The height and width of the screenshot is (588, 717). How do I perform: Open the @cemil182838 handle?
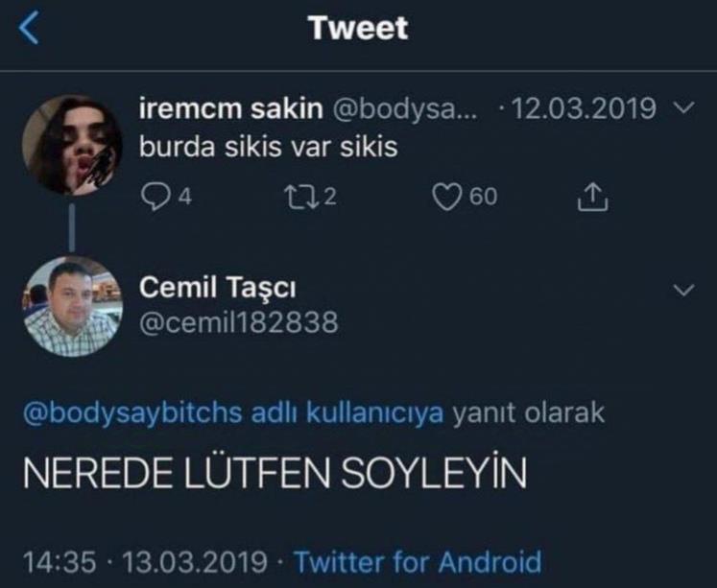point(239,323)
